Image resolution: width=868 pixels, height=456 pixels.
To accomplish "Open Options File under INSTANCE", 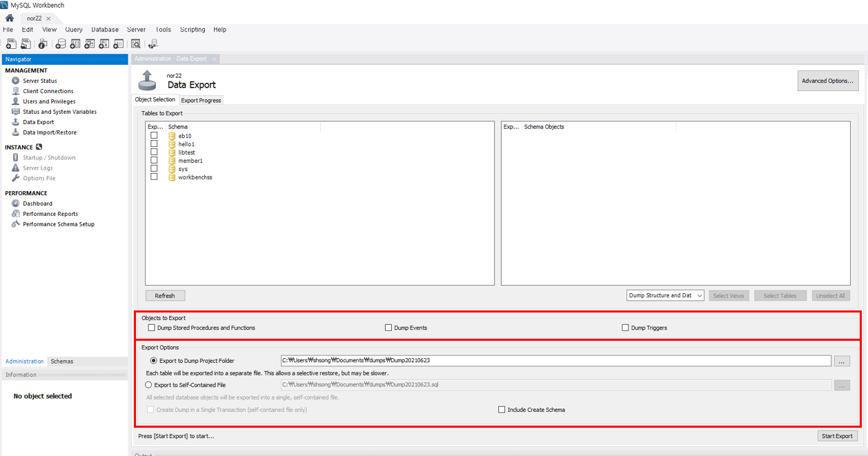I will click(x=39, y=178).
